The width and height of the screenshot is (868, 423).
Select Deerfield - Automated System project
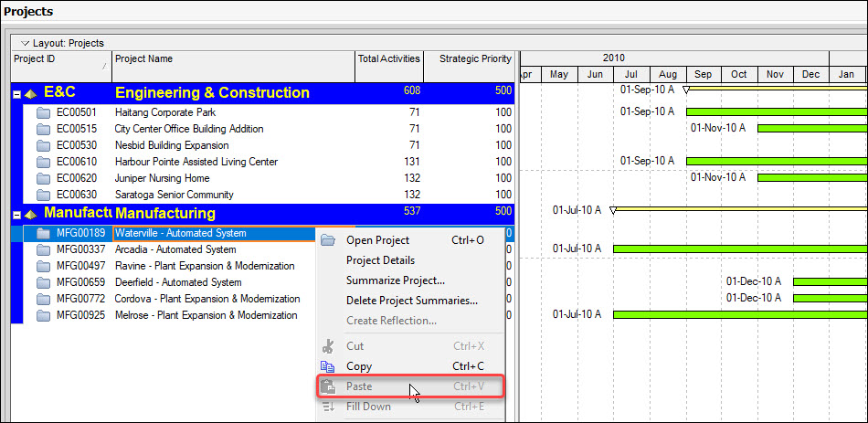coord(178,282)
